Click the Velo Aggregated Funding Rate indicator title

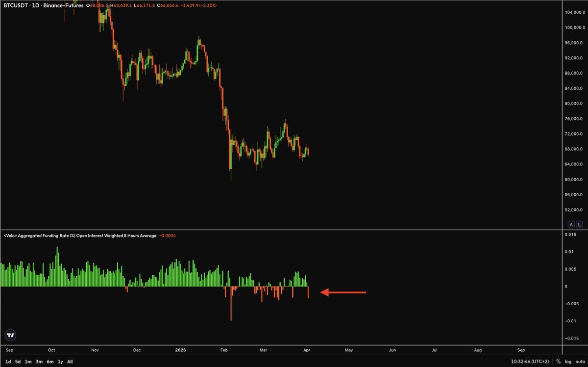coord(80,236)
